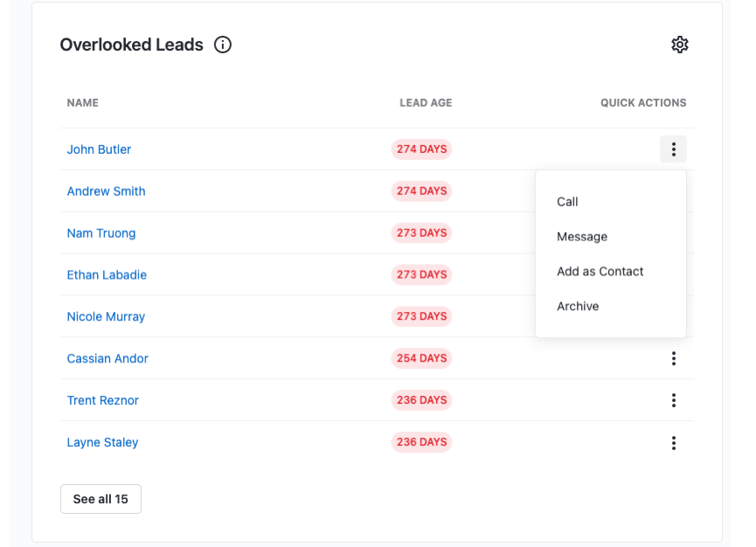Screen dimensions: 756x547
Task: Open John Butler's lead profile
Action: 99,149
